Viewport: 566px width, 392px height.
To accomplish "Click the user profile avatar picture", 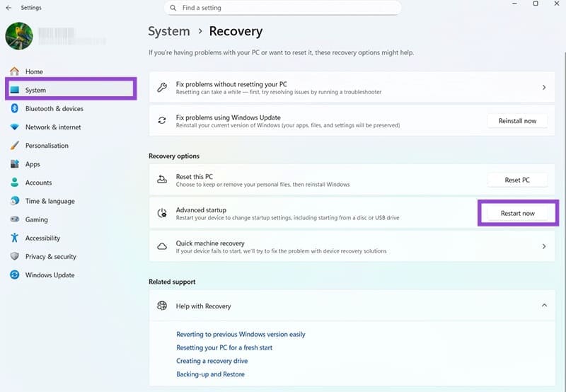I will (19, 36).
